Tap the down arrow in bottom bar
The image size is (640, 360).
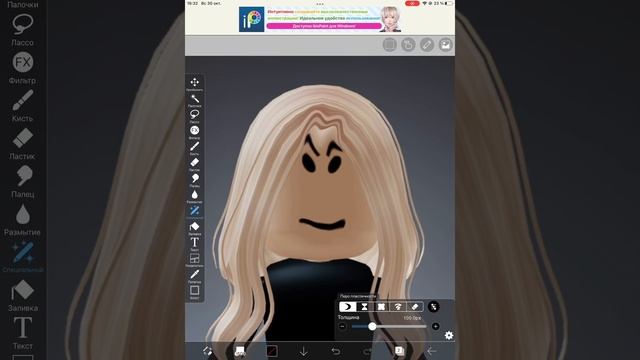click(x=304, y=351)
